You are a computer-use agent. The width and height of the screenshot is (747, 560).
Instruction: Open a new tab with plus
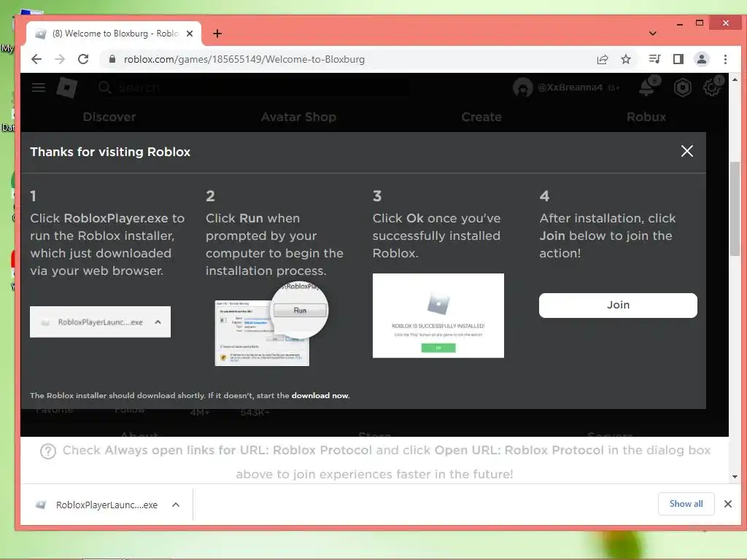click(217, 34)
